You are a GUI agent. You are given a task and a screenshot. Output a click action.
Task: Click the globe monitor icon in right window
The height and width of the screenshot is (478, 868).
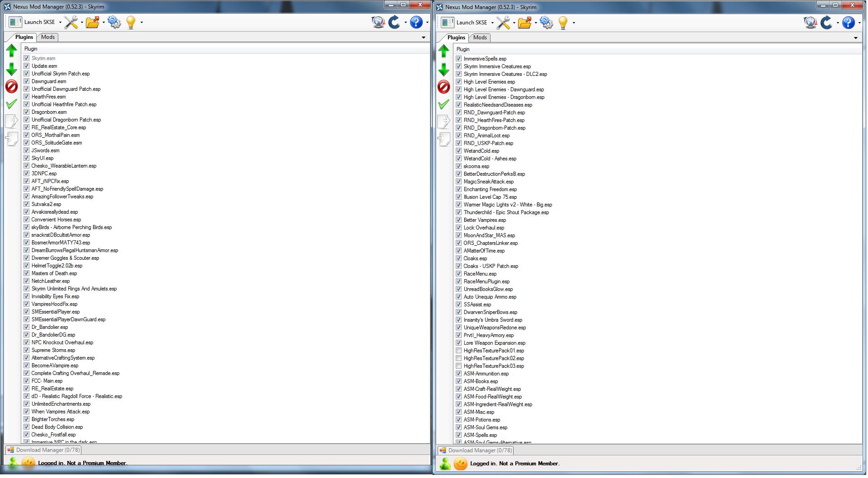[810, 23]
